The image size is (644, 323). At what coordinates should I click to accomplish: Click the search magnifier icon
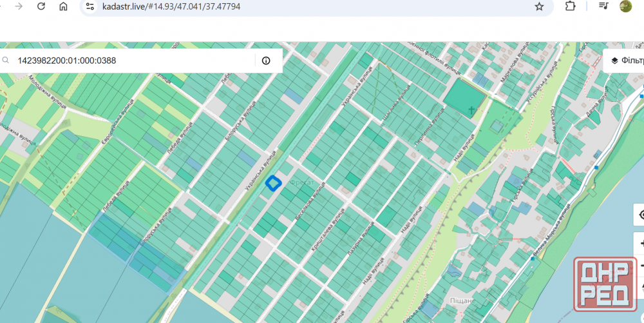[6, 61]
